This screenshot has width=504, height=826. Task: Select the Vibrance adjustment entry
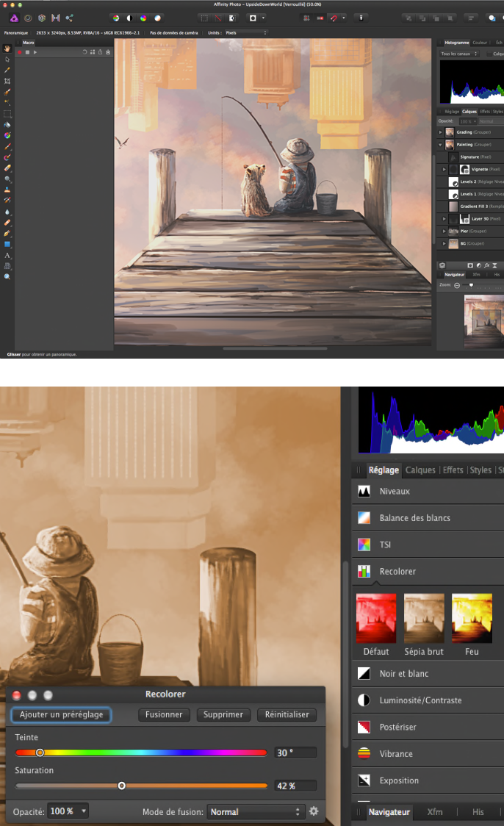coord(428,754)
